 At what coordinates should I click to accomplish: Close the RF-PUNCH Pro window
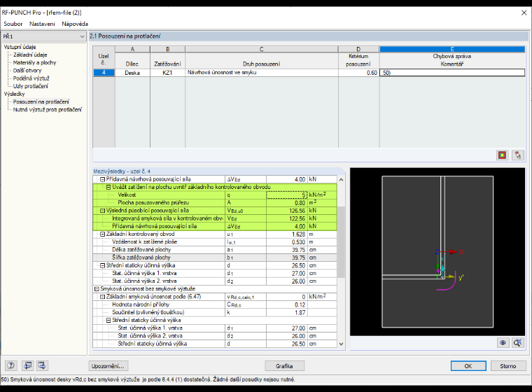tap(524, 13)
